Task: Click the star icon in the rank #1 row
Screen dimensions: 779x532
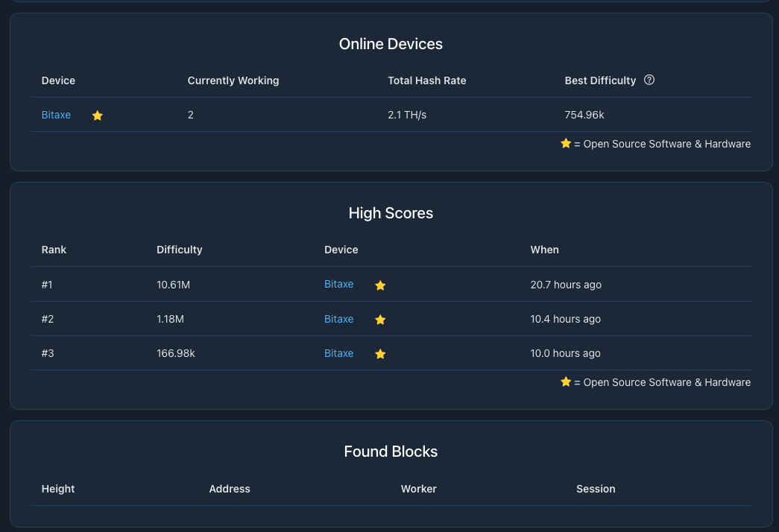Action: click(380, 285)
